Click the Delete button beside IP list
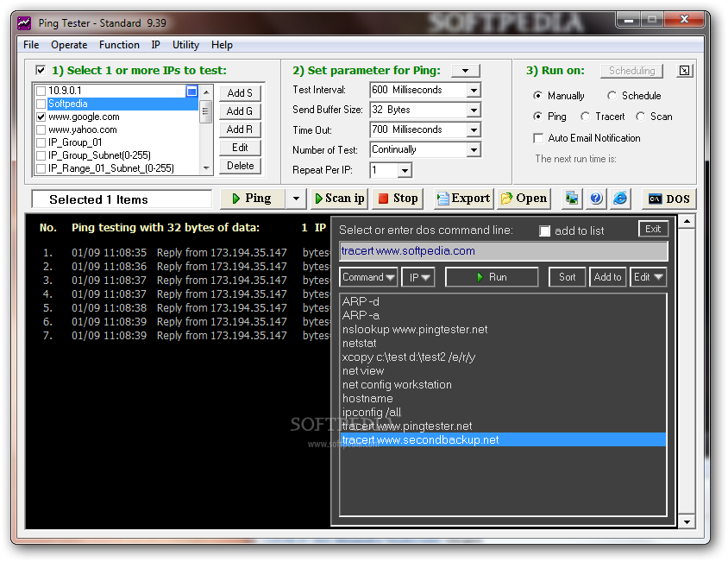Screen dimensions: 728x562 click(240, 166)
